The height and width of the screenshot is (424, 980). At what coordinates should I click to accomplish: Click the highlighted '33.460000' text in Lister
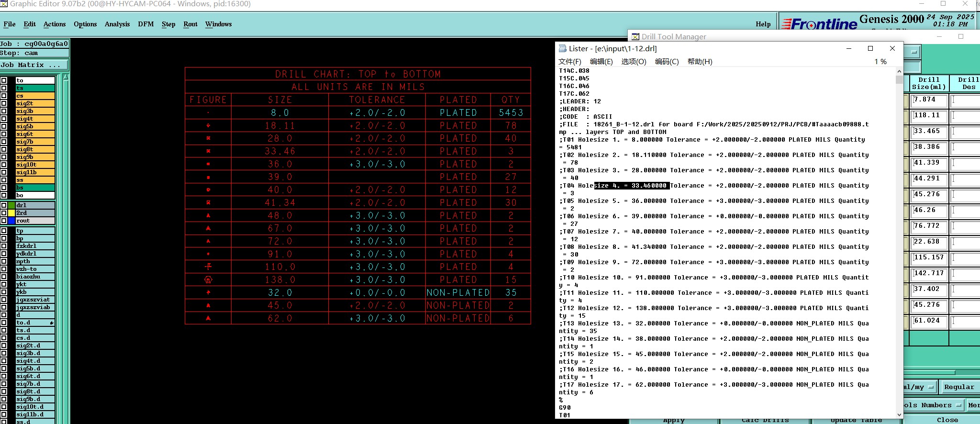(x=649, y=186)
